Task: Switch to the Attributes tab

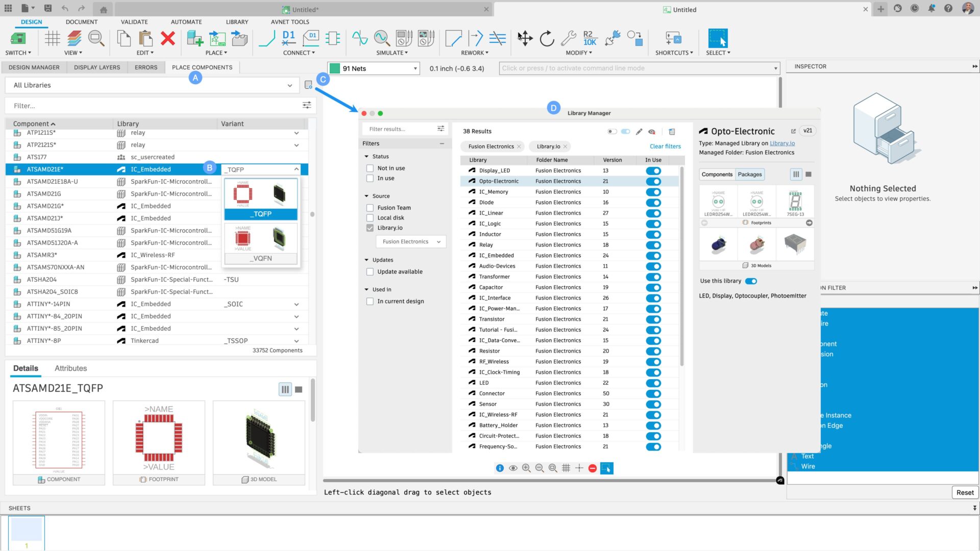Action: pyautogui.click(x=71, y=368)
